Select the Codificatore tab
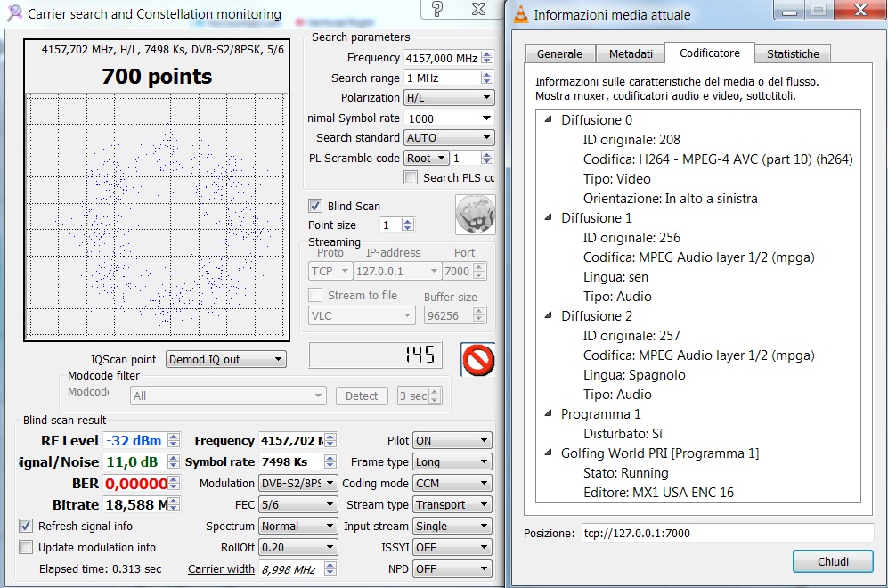The image size is (888, 588). (710, 53)
